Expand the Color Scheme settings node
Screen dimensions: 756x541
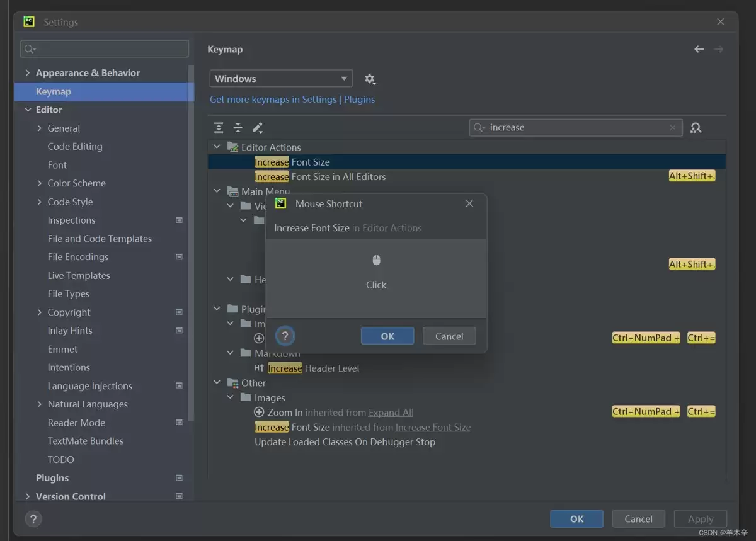(x=40, y=183)
